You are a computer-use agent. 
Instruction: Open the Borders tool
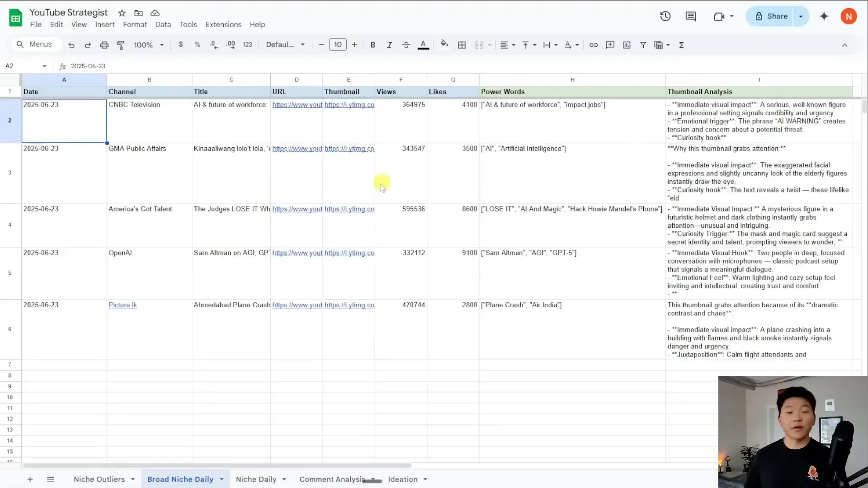click(x=462, y=45)
